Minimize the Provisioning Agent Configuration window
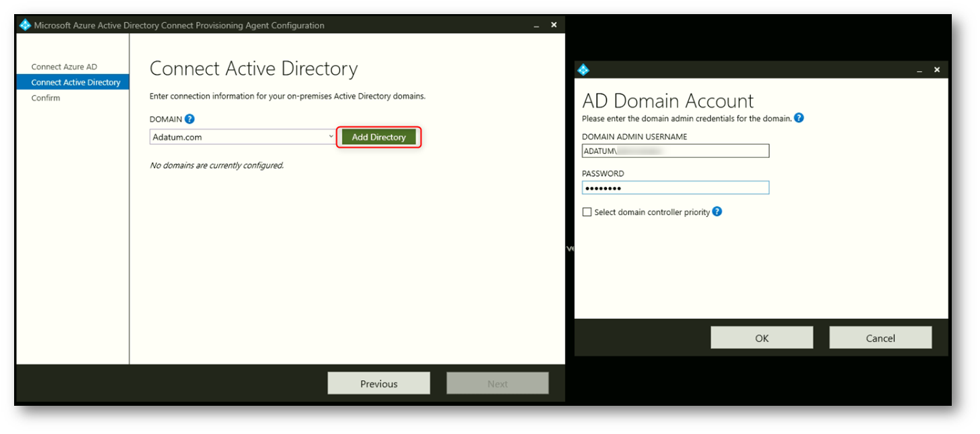The width and height of the screenshot is (980, 434). coord(536,26)
